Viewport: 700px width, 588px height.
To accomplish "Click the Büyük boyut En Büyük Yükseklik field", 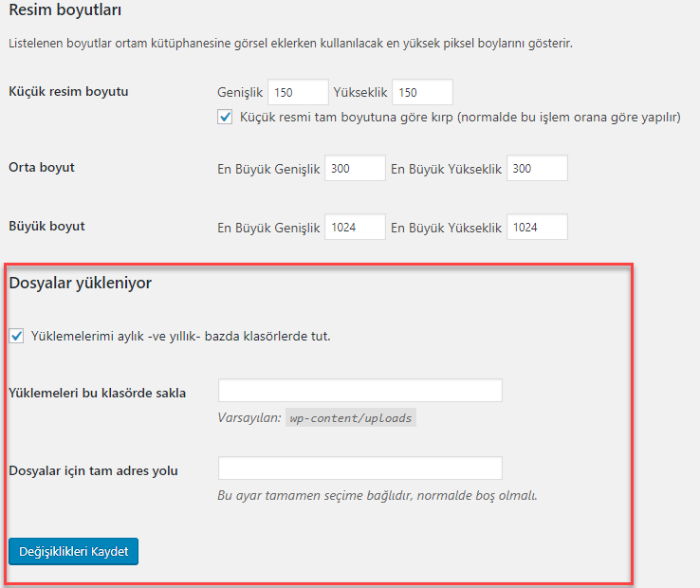I will pyautogui.click(x=537, y=227).
